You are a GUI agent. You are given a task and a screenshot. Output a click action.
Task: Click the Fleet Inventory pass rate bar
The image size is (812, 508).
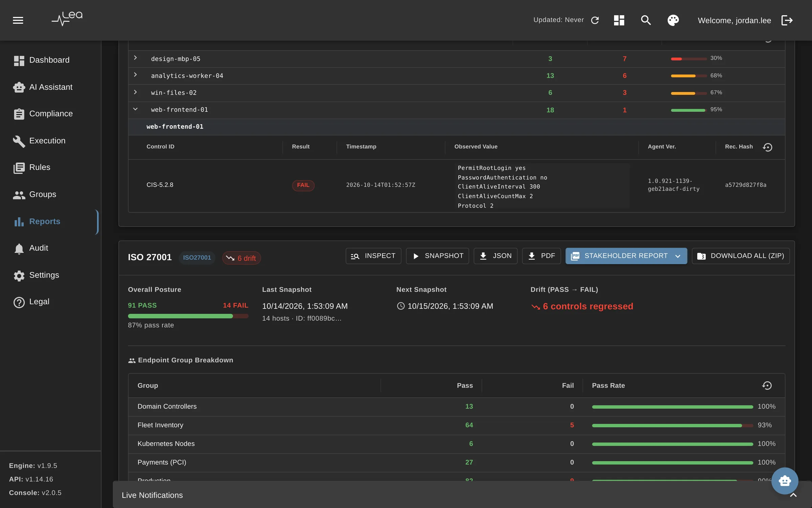pos(672,425)
